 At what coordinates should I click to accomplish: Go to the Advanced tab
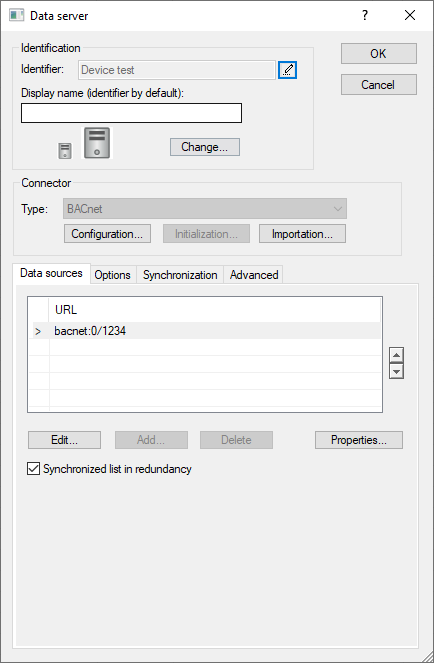pos(254,275)
